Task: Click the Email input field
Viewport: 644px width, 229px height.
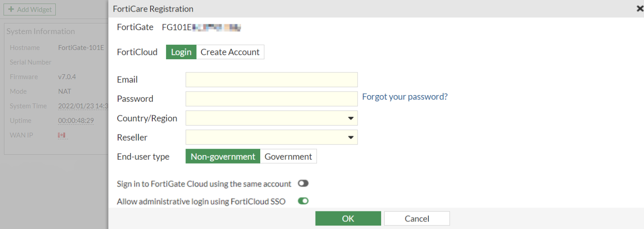Action: tap(271, 80)
